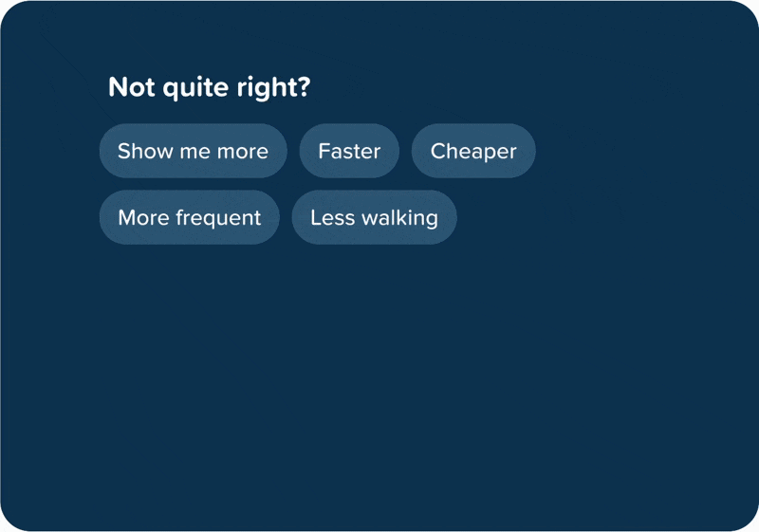The width and height of the screenshot is (759, 532).
Task: Click the "Not quite right?" heading
Action: 210,87
